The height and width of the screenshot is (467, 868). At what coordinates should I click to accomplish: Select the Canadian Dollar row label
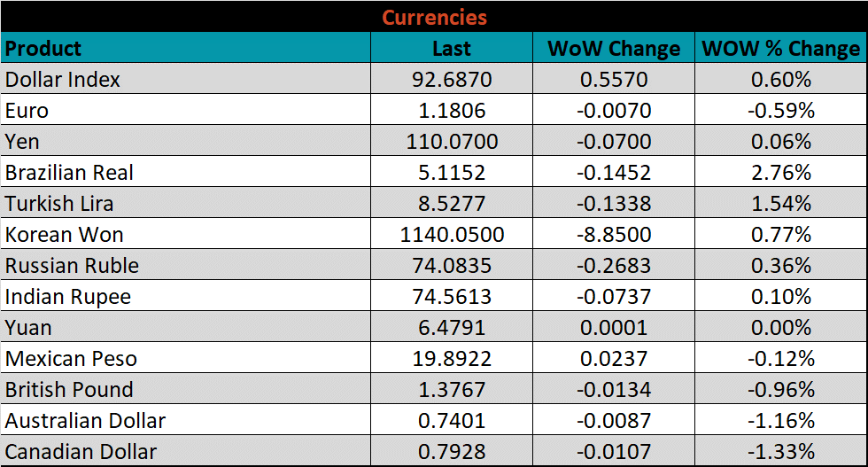(x=81, y=452)
